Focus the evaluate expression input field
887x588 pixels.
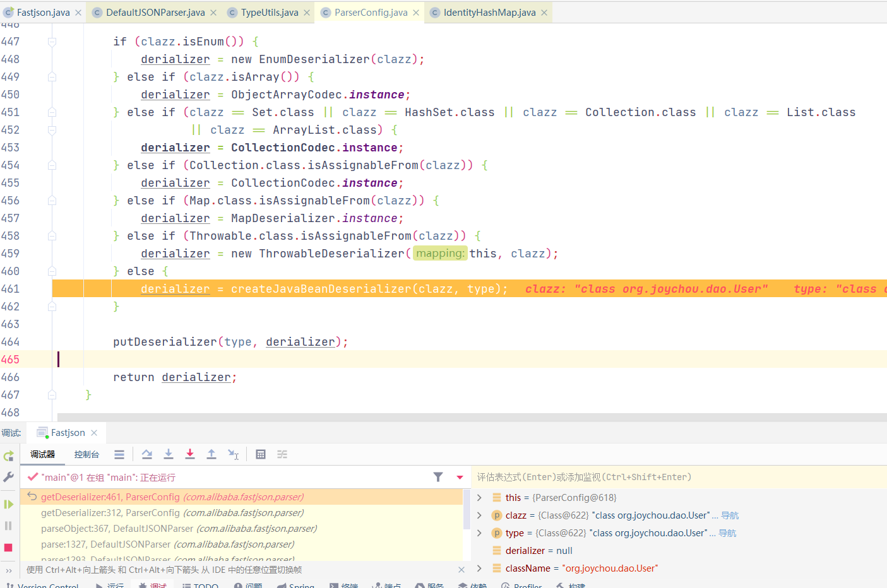tap(679, 477)
